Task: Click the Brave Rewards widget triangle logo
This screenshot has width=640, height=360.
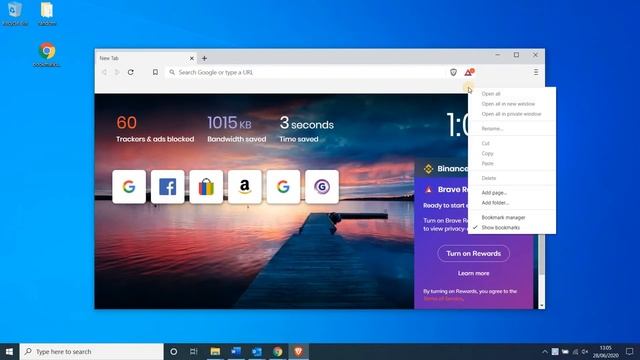Action: (429, 190)
